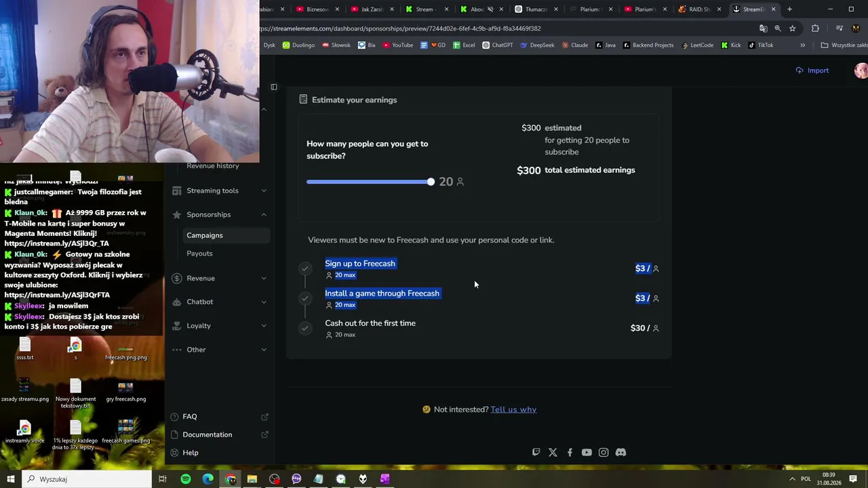Click the subscriber count slider handle
The image size is (868, 488).
[x=431, y=182]
